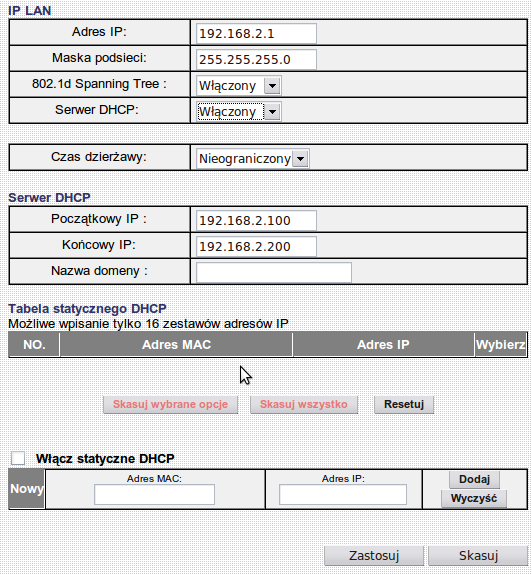
Task: Click the IP LAN section heading
Action: click(x=30, y=11)
